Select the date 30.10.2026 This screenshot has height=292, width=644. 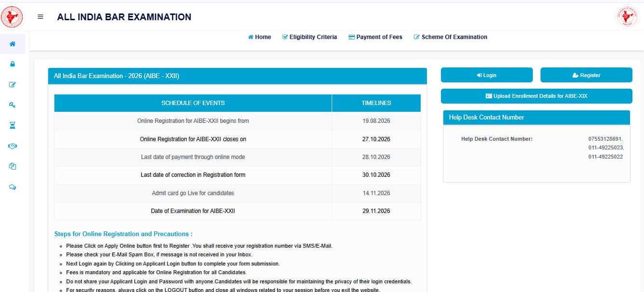[376, 175]
